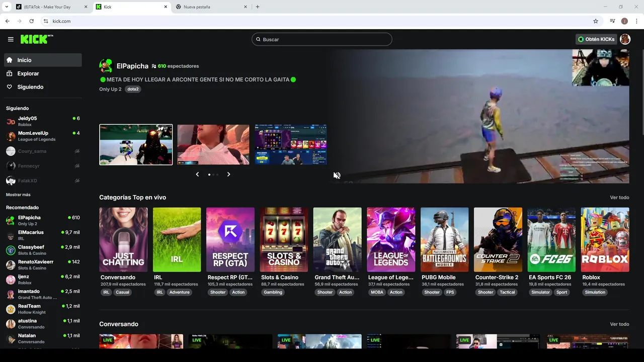The height and width of the screenshot is (362, 644).
Task: Open Jeidy05 channel avatar in Siguiendo
Action: (x=11, y=121)
